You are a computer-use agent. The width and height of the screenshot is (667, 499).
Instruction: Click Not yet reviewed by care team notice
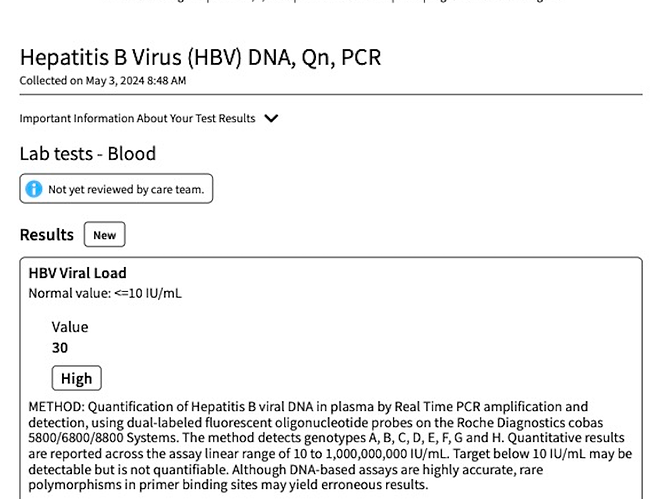[x=116, y=188]
